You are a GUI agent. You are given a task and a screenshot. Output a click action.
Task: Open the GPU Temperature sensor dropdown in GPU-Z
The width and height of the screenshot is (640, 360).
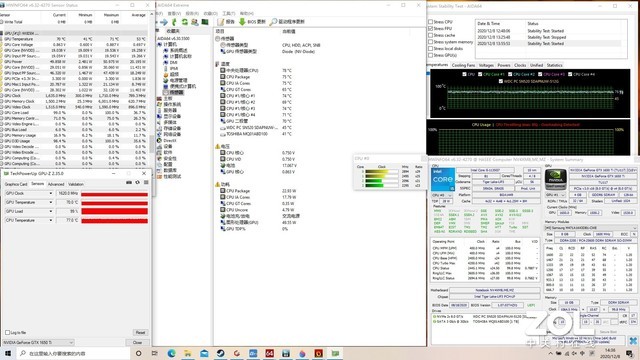pos(51,202)
